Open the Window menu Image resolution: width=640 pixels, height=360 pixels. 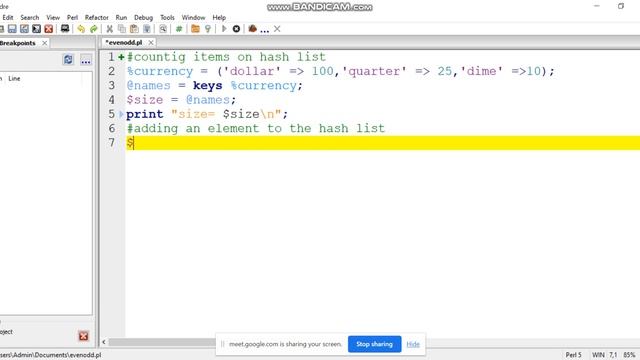click(193, 18)
